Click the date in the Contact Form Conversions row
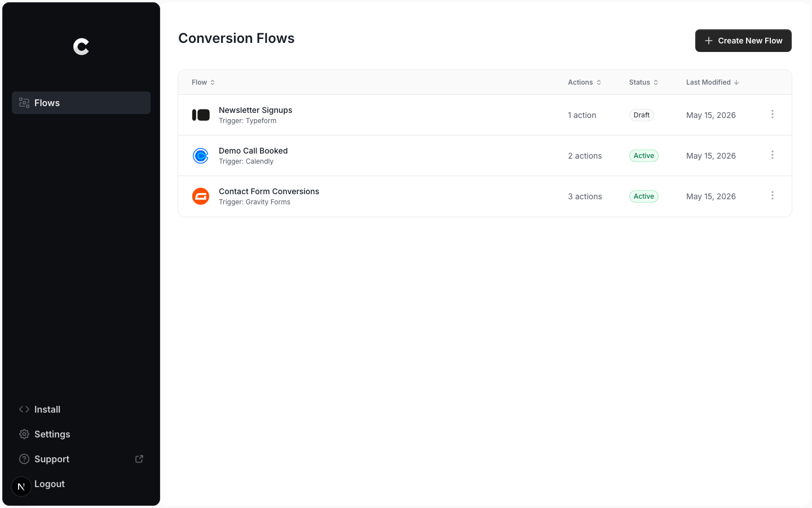812x508 pixels. [x=711, y=196]
